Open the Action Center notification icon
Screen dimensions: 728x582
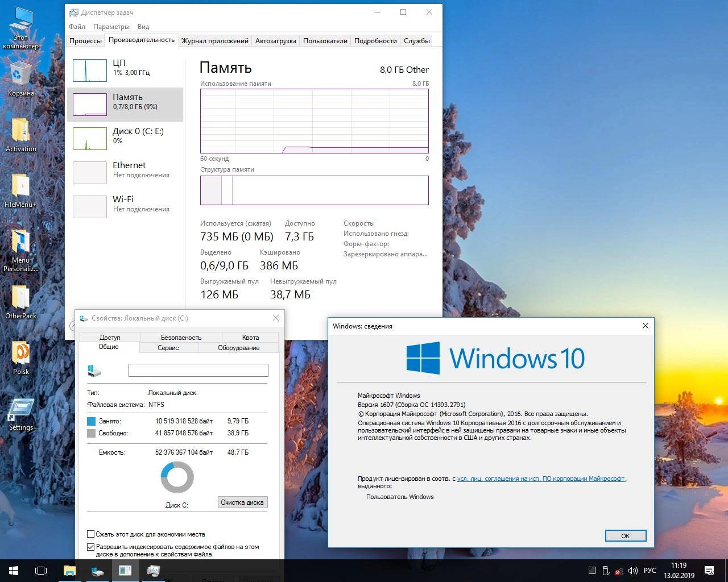709,571
